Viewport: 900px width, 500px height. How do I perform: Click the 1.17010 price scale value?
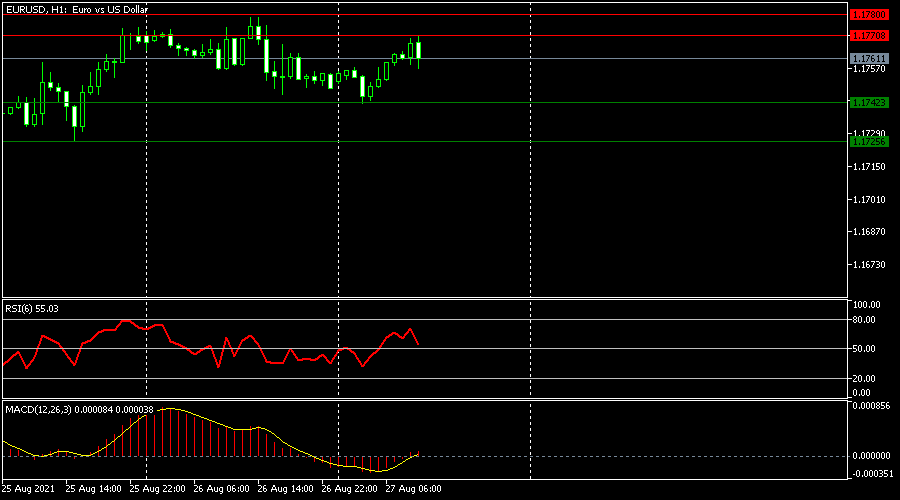click(869, 199)
